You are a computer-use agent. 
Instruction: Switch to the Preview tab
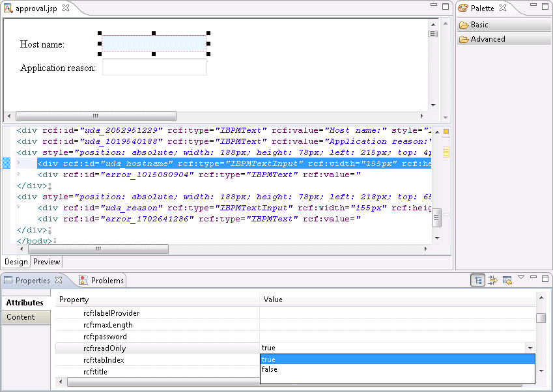point(46,262)
